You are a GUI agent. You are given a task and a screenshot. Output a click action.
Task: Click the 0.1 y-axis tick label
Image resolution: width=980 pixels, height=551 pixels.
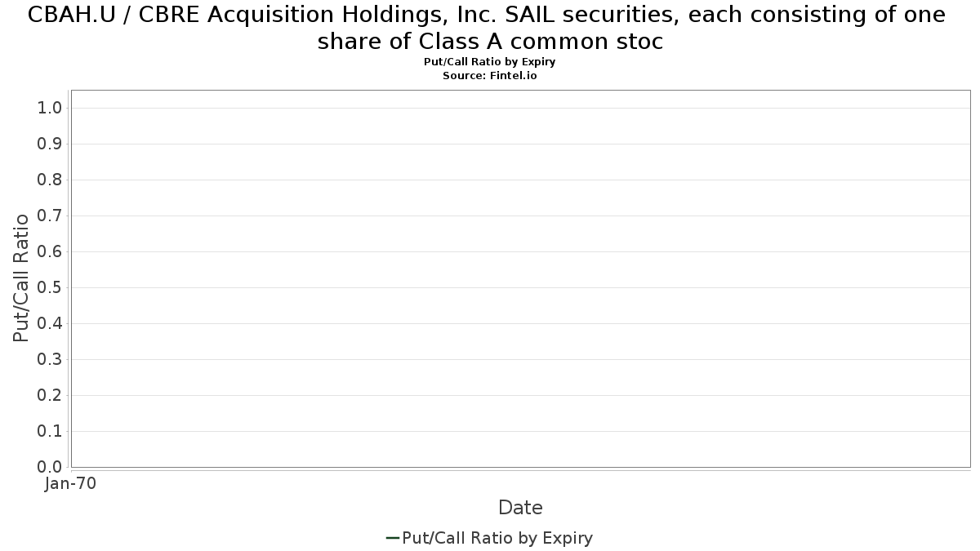coord(50,431)
